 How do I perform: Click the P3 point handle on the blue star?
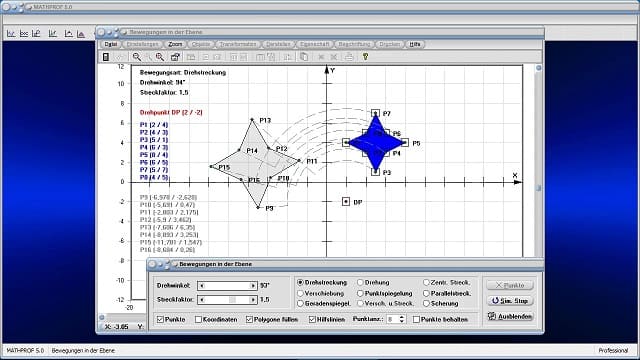376,172
